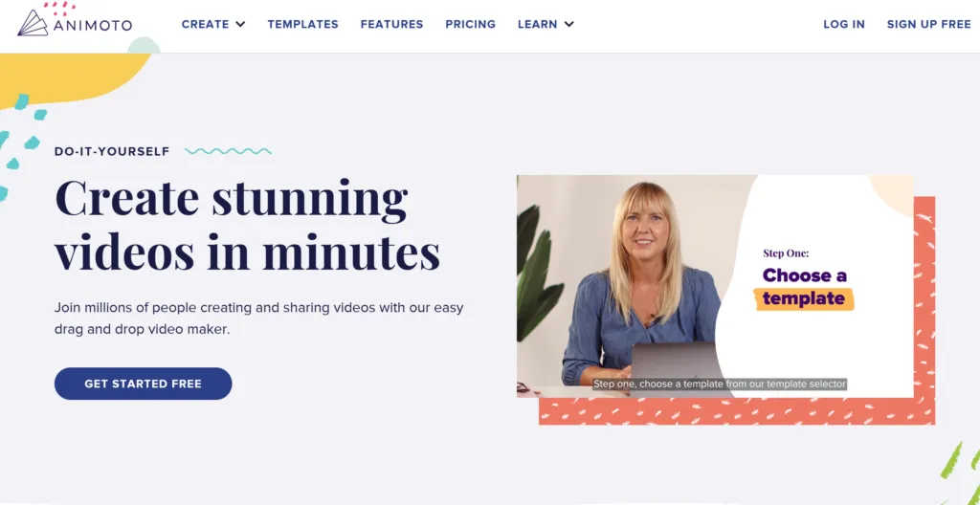Click the Create stunning videos headline

pos(248,225)
